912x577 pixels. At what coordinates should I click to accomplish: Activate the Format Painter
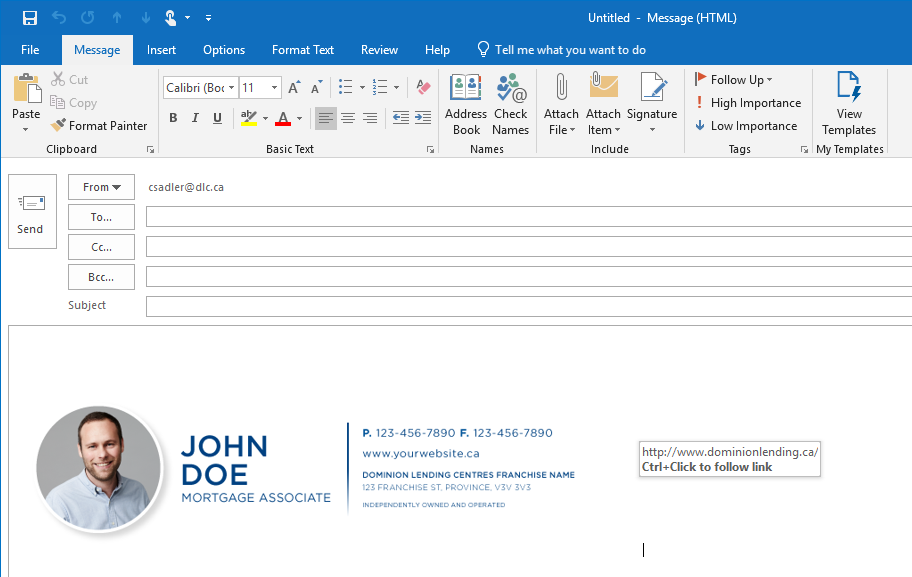(99, 126)
